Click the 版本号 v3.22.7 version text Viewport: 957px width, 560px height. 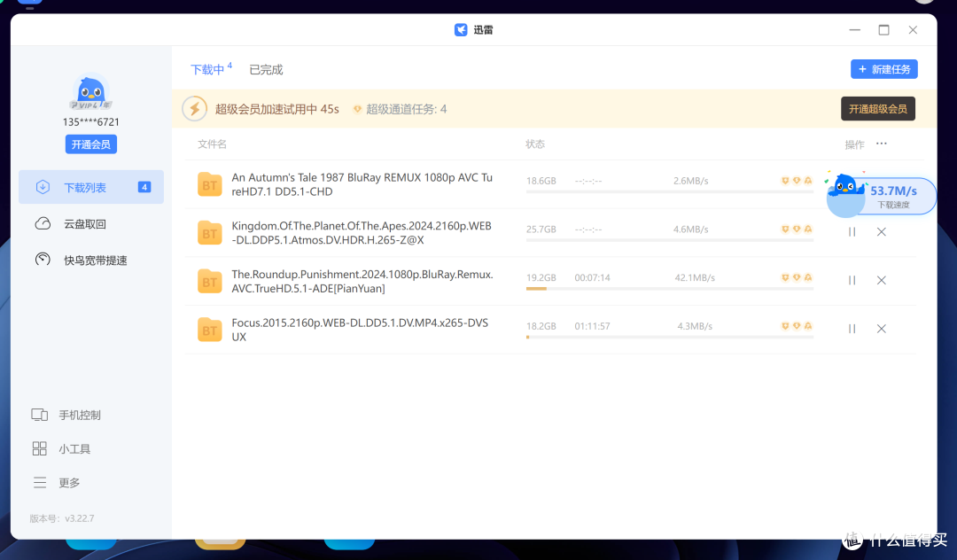tap(62, 518)
